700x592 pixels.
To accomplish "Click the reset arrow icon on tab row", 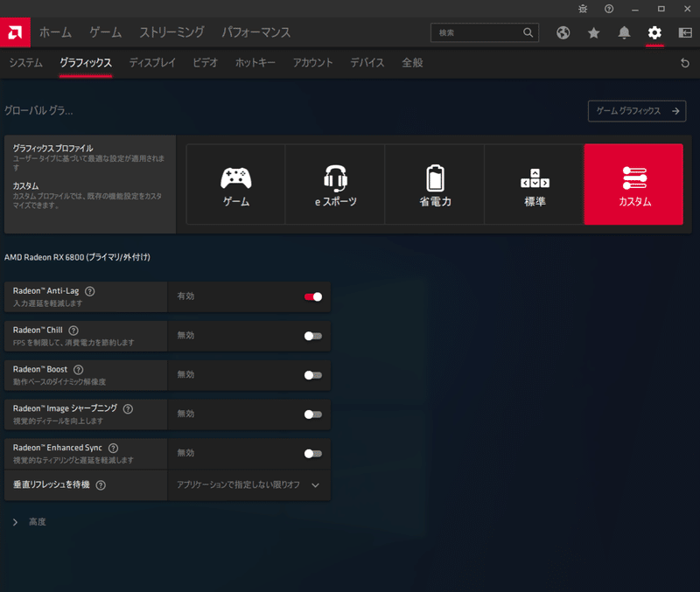I will 685,63.
